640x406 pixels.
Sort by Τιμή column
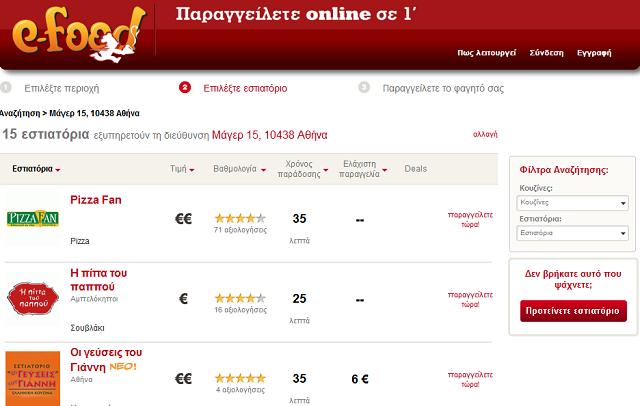coord(182,169)
